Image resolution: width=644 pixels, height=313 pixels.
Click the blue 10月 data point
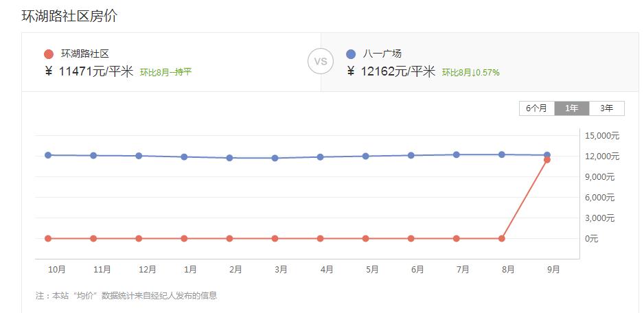(48, 155)
